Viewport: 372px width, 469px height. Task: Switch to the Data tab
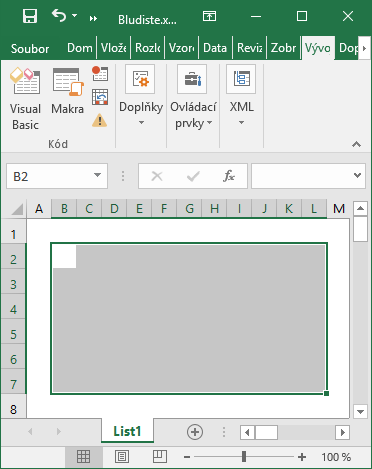click(215, 48)
